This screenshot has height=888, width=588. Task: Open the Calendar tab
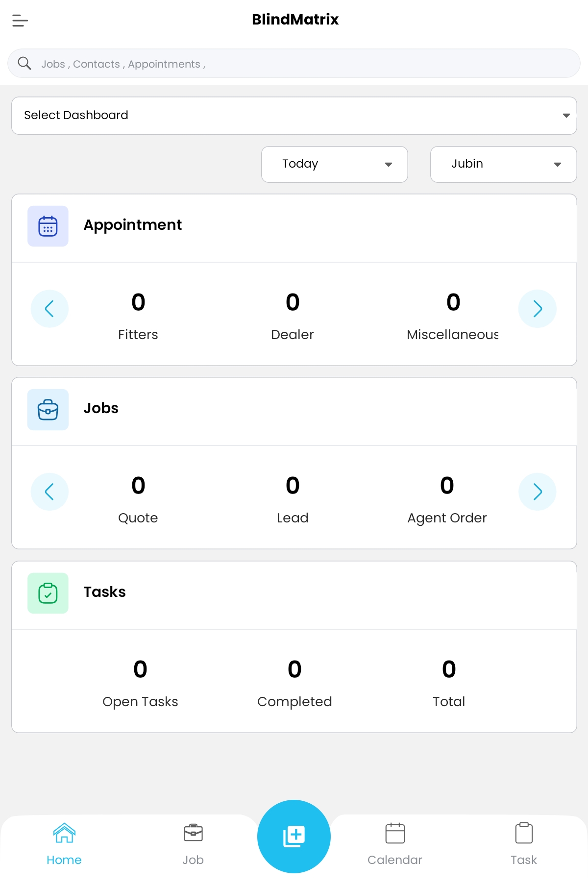tap(395, 845)
